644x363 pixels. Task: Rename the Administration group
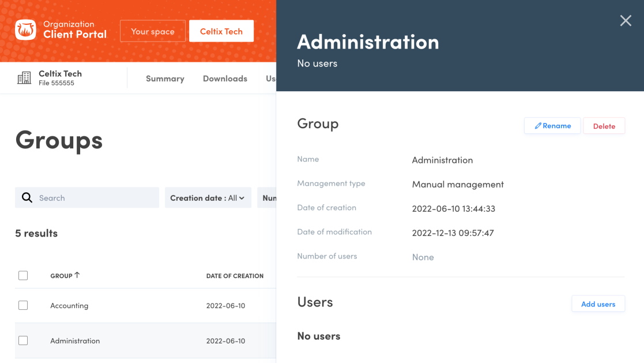coord(552,126)
